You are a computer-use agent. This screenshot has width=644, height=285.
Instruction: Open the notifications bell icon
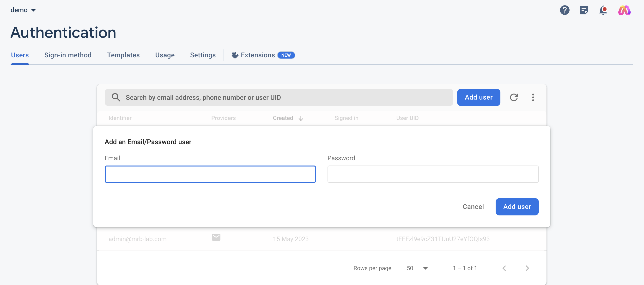coord(603,10)
